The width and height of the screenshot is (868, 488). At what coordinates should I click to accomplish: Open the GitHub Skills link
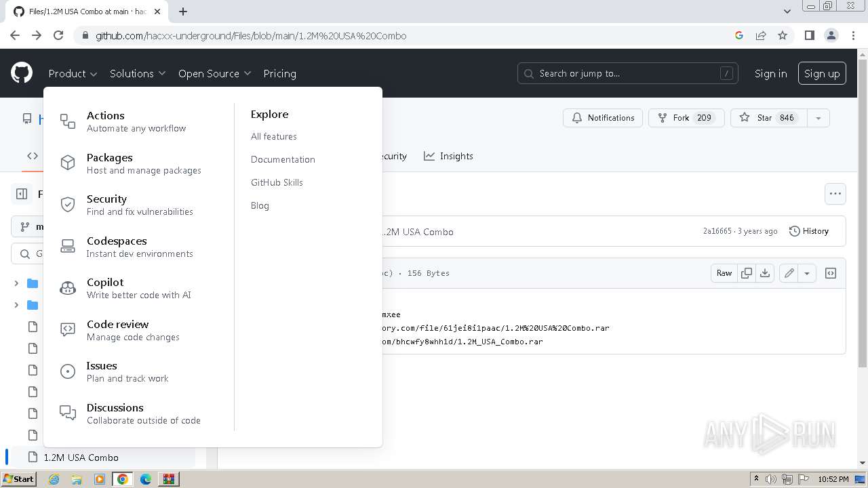[x=277, y=182]
